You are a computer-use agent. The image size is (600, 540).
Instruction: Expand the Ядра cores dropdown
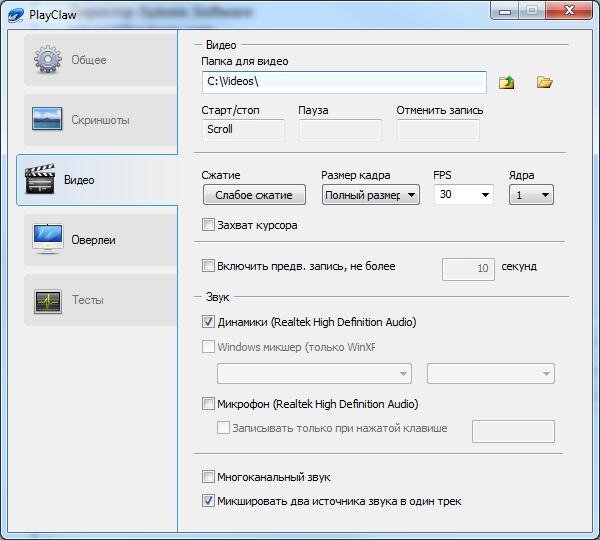pyautogui.click(x=531, y=195)
